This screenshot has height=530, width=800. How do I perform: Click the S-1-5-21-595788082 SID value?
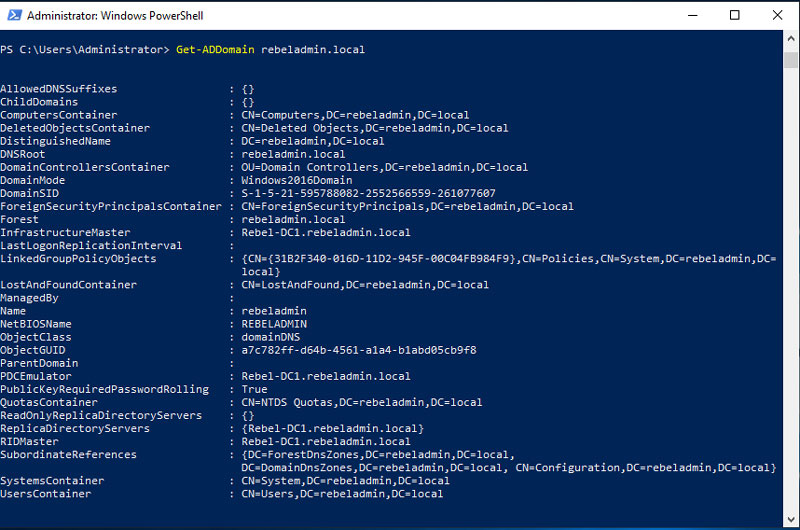[x=368, y=193]
